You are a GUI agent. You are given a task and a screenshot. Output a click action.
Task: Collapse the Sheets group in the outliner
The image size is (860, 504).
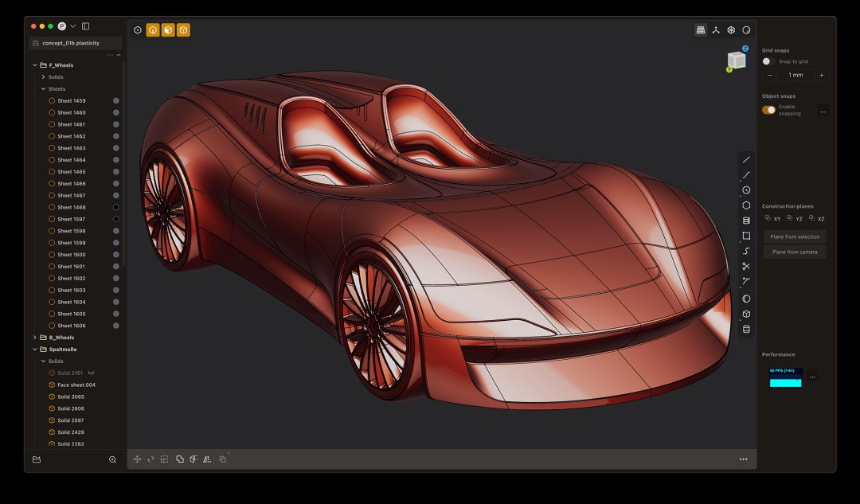(41, 88)
